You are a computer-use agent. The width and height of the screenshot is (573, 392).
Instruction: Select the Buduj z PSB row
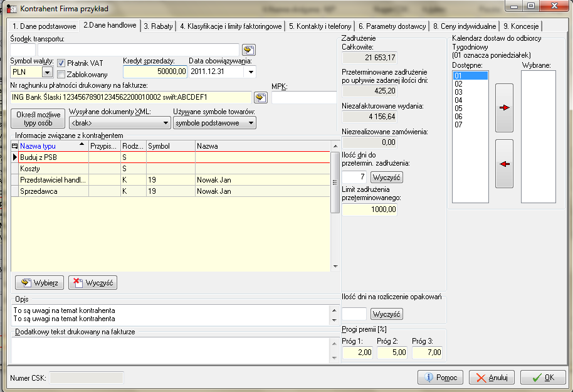pyautogui.click(x=171, y=157)
